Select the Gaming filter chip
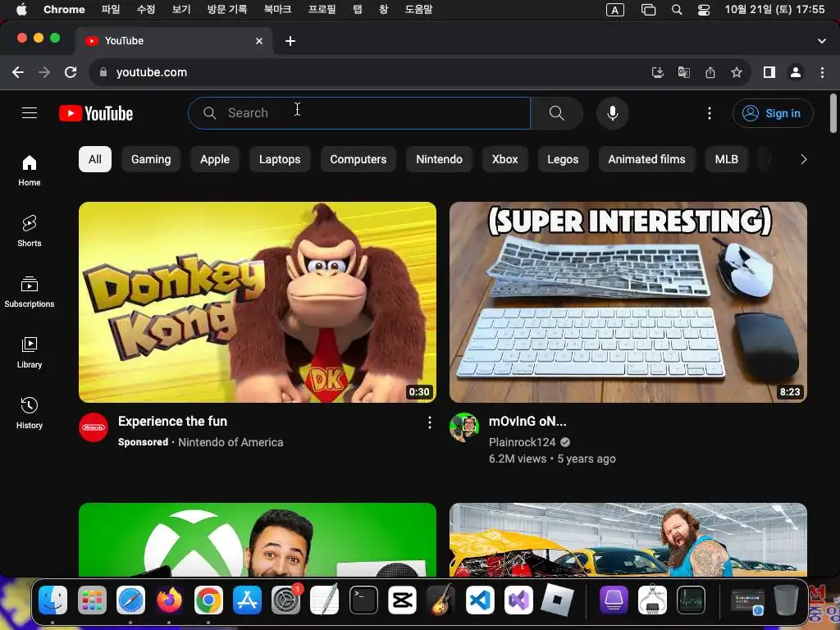Screen dimensions: 840x630 pos(151,159)
